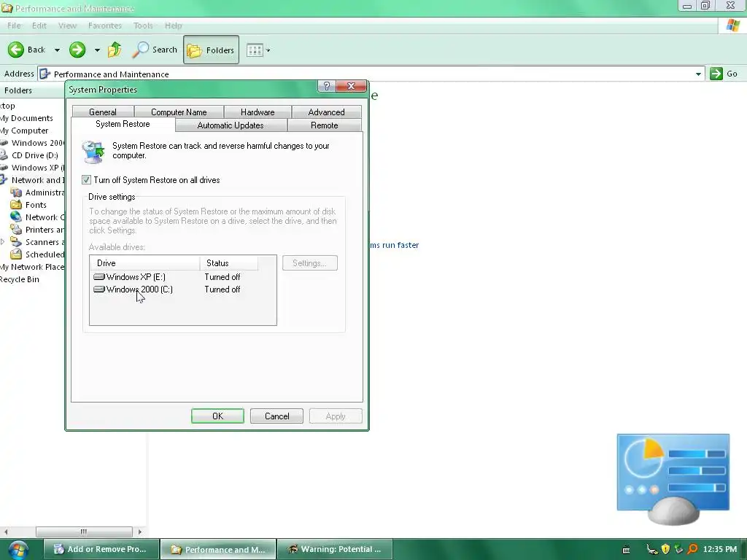
Task: Click the green Go arrow icon
Action: coord(716,74)
